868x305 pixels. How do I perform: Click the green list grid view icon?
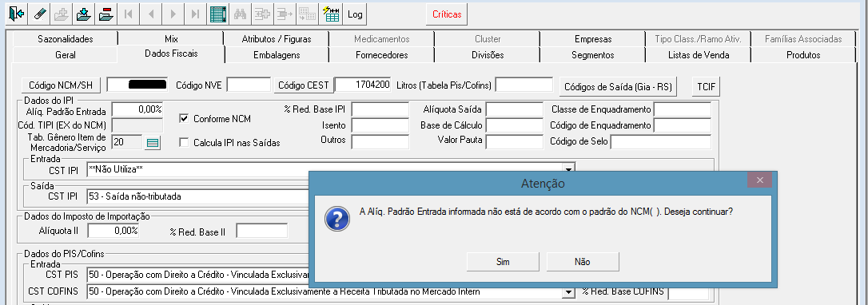219,14
